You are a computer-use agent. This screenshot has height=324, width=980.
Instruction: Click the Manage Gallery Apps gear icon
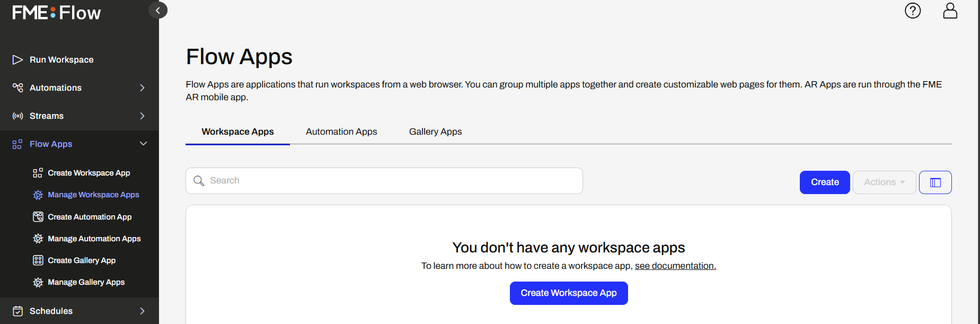(38, 282)
